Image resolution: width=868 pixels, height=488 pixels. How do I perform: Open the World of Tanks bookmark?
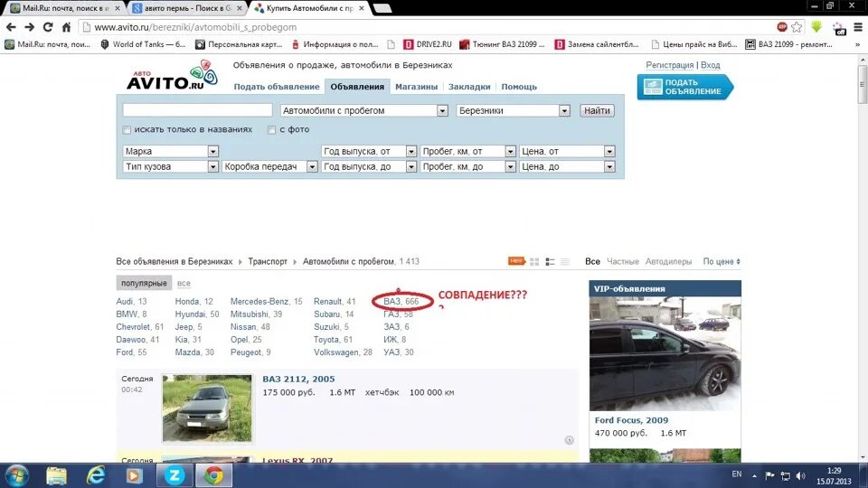(143, 44)
